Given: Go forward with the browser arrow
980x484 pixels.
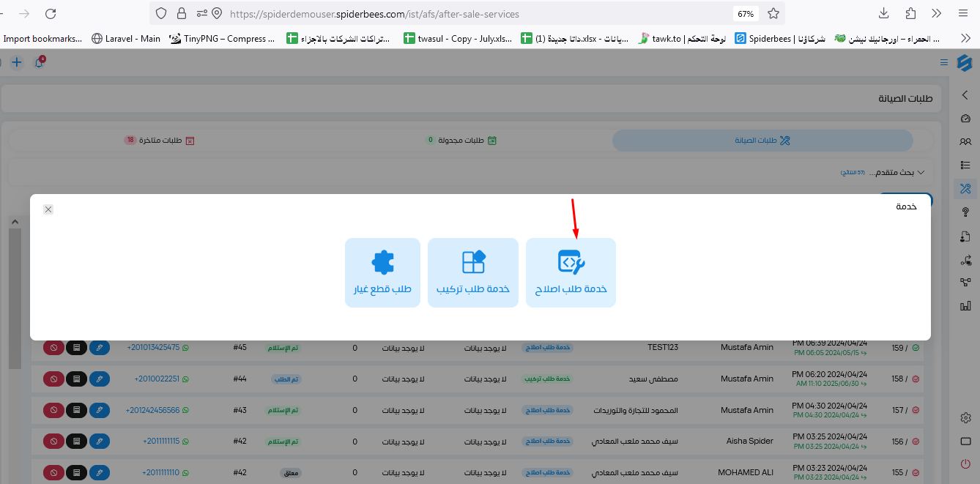Looking at the screenshot, I should [x=24, y=14].
